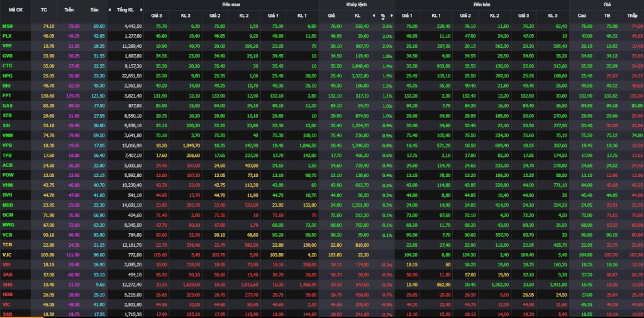Open the PLX stock row

point(322,36)
